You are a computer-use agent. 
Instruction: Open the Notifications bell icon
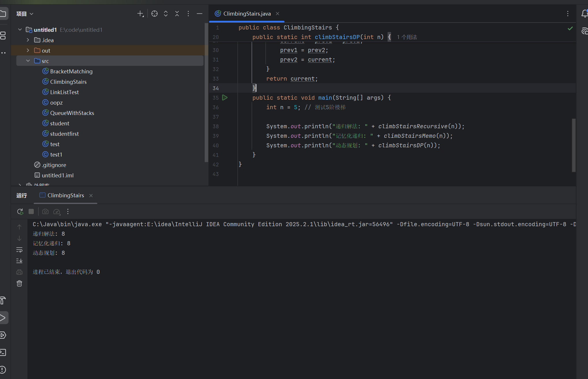click(585, 14)
